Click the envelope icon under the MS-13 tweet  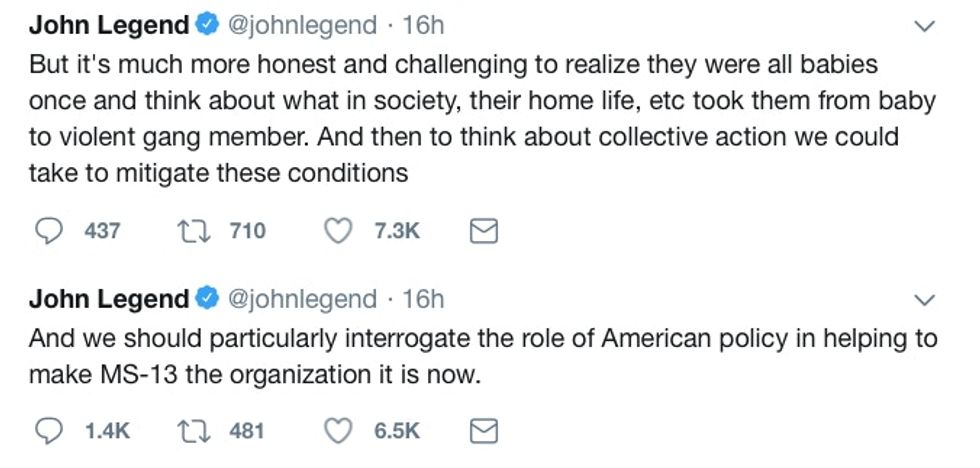tap(484, 430)
